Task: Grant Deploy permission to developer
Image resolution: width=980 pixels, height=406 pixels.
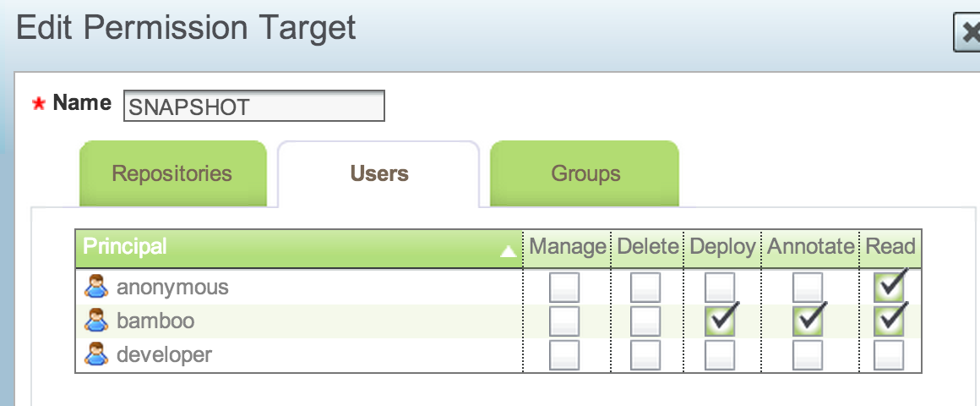Action: click(x=720, y=355)
